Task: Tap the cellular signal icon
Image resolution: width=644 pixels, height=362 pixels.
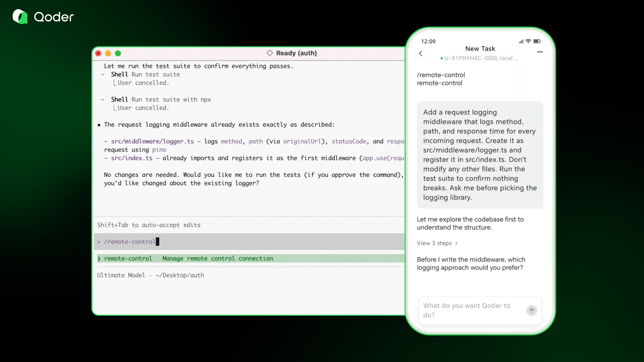Action: pos(521,42)
